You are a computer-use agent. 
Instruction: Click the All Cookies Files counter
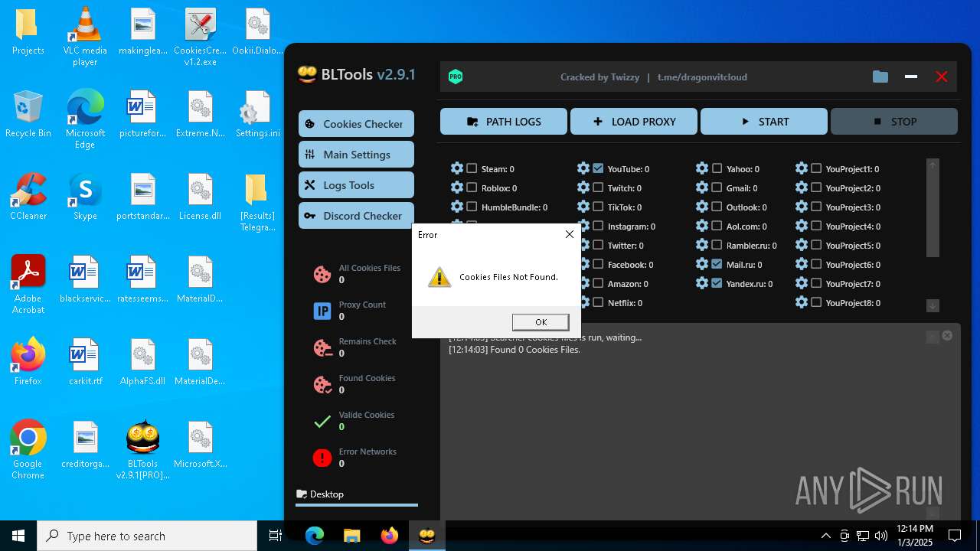tap(358, 274)
